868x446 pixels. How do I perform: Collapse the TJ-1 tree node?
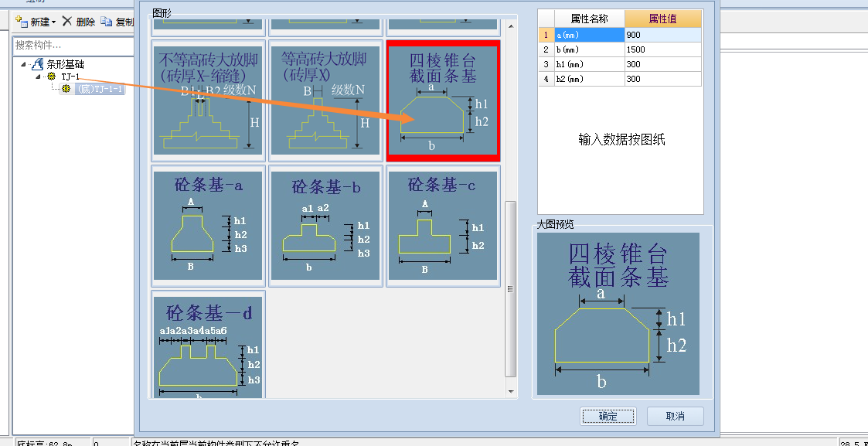[38, 77]
